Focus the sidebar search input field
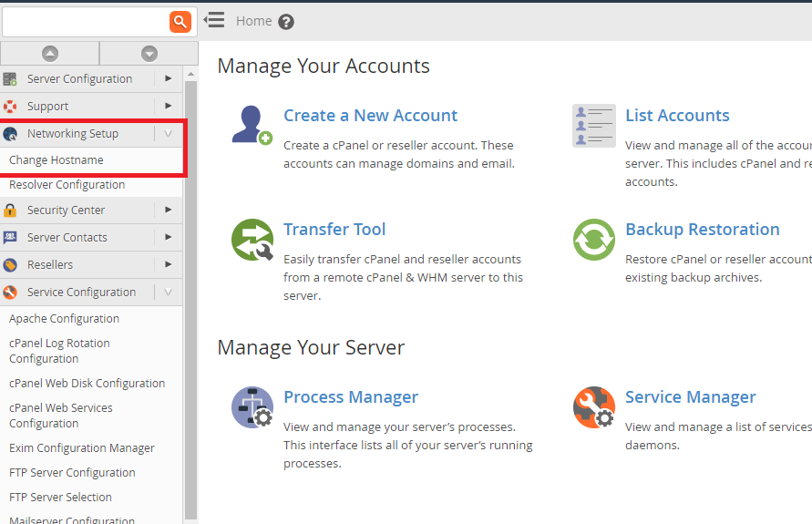This screenshot has width=812, height=524. tap(86, 22)
